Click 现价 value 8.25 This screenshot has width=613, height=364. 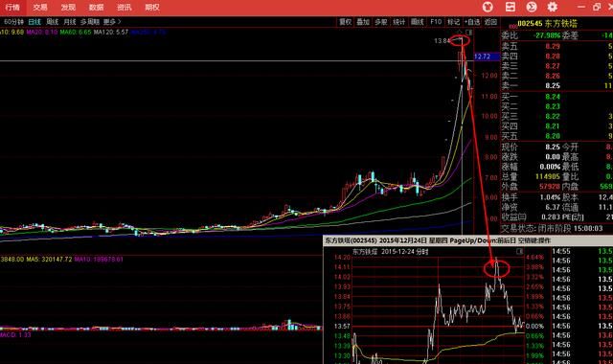pyautogui.click(x=553, y=147)
